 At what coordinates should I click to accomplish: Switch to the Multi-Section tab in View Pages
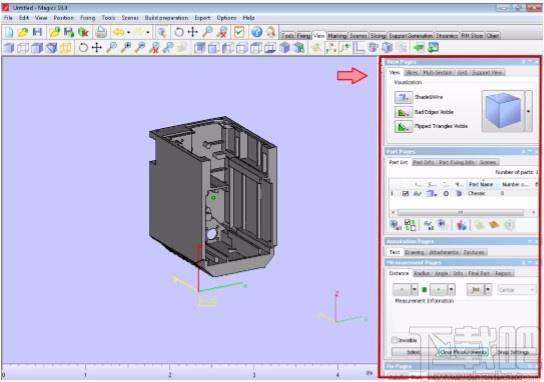point(437,73)
